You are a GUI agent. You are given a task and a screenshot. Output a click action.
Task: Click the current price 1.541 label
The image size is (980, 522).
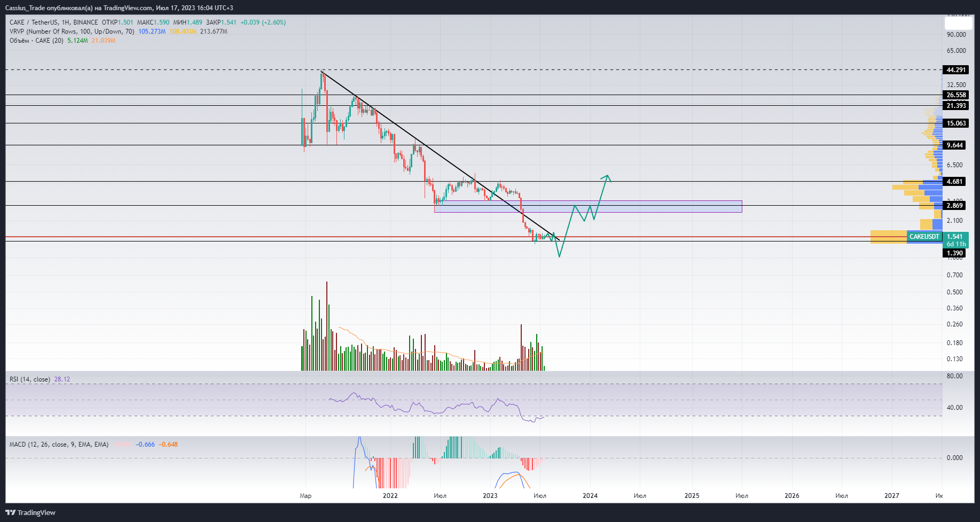point(954,237)
